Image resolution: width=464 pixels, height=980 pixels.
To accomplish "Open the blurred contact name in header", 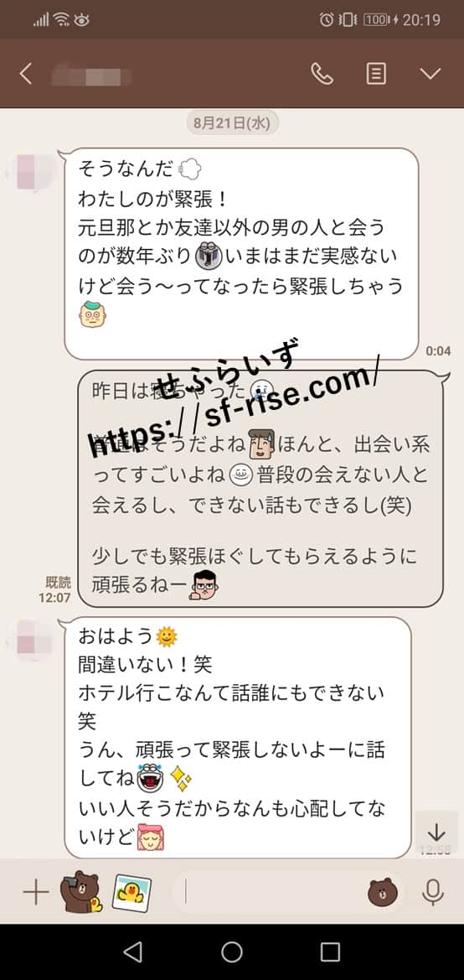I will 91,77.
